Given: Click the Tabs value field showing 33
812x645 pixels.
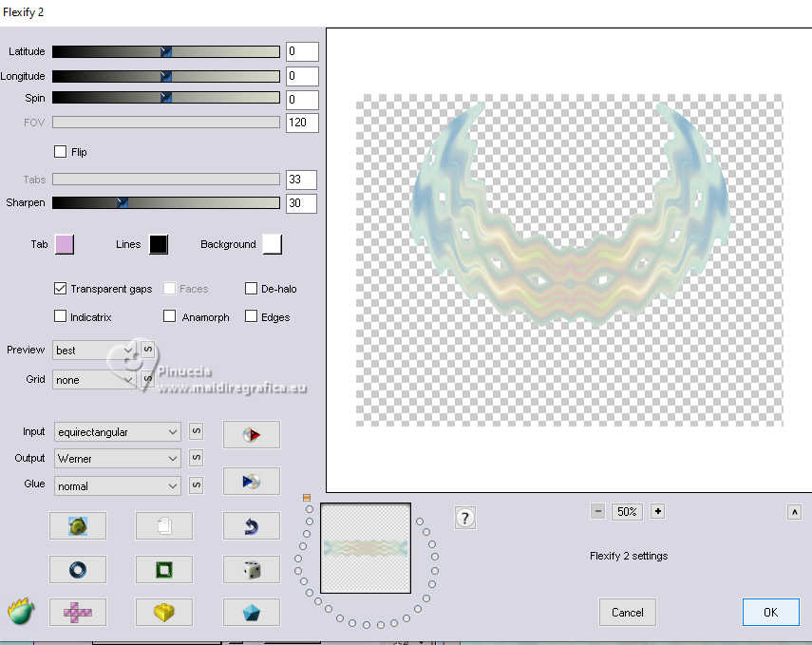Looking at the screenshot, I should [x=301, y=180].
